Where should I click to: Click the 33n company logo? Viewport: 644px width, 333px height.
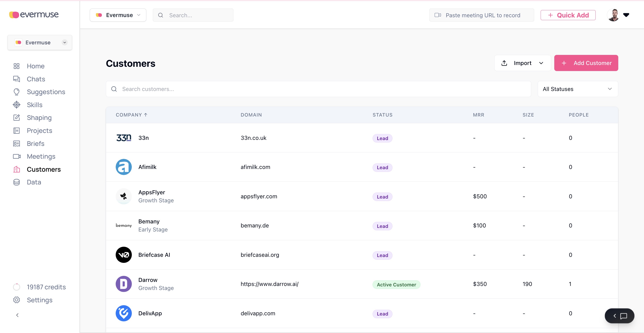(124, 138)
